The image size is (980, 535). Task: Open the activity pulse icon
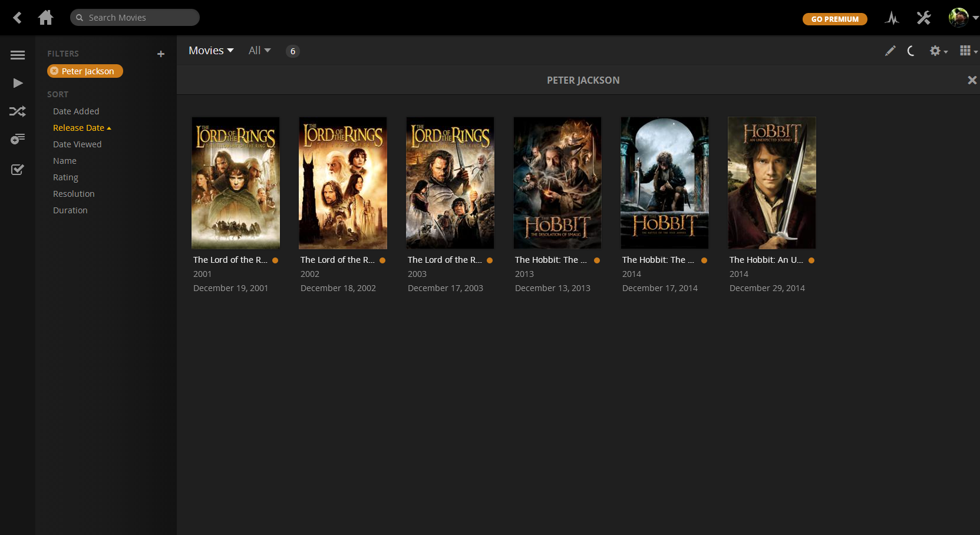coord(892,18)
